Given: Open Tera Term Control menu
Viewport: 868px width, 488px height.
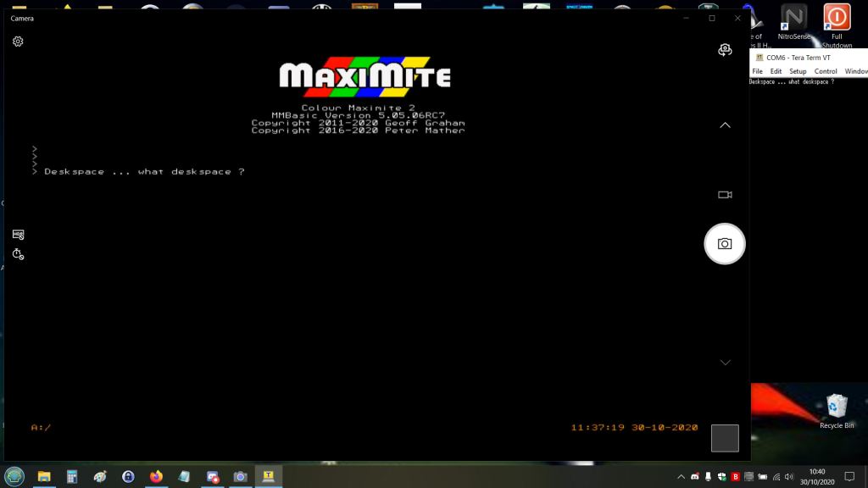Looking at the screenshot, I should pyautogui.click(x=826, y=71).
